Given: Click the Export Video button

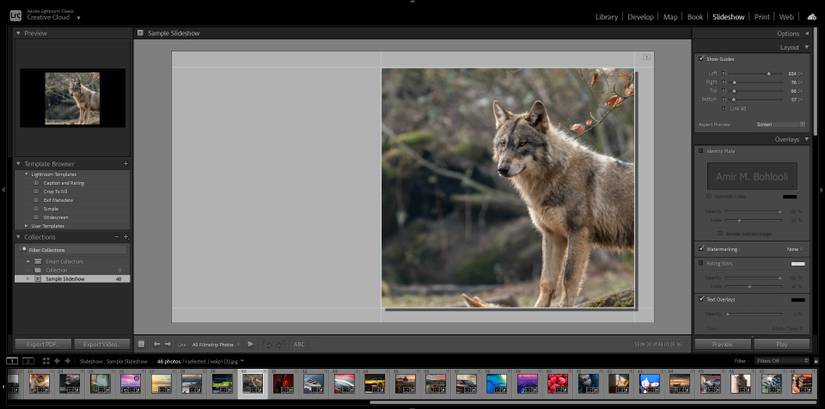Looking at the screenshot, I should pyautogui.click(x=102, y=344).
